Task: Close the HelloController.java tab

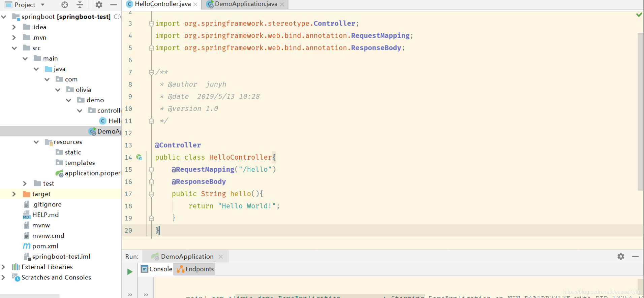Action: tap(195, 4)
